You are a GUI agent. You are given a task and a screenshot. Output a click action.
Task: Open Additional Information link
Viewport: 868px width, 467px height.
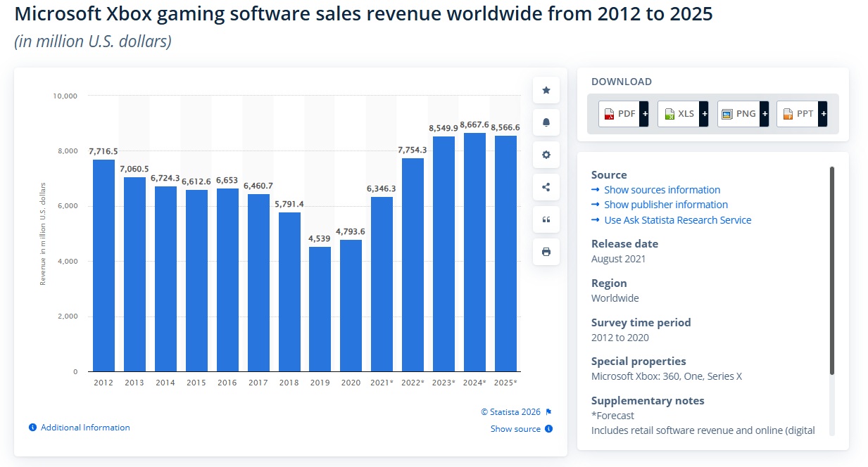[85, 428]
